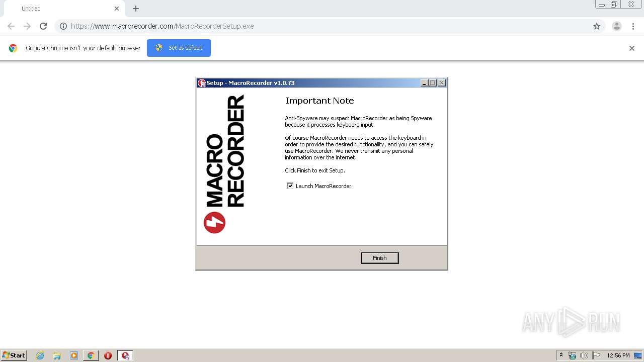
Task: Click the Show desktop strip
Action: click(x=639, y=355)
